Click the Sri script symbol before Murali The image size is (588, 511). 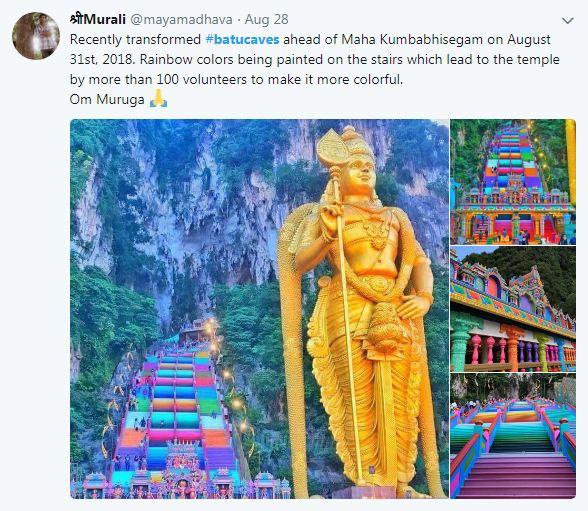[76, 19]
